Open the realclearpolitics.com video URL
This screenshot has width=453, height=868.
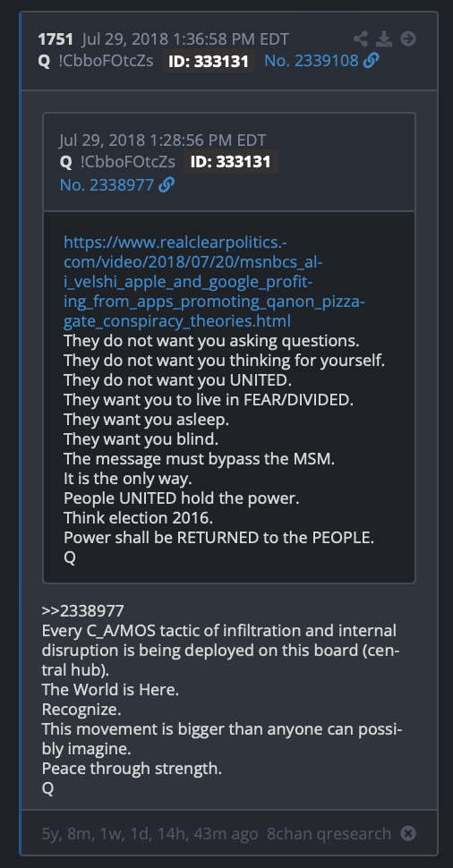tap(214, 282)
